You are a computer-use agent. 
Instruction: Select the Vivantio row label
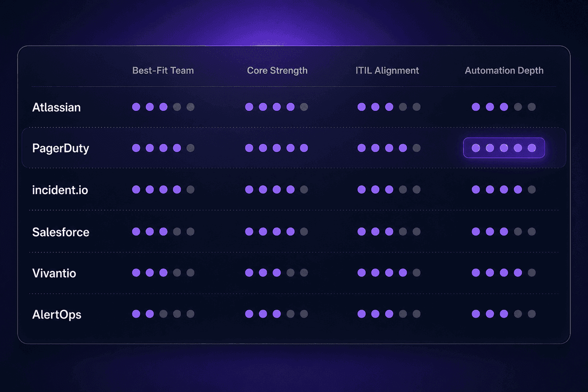54,273
